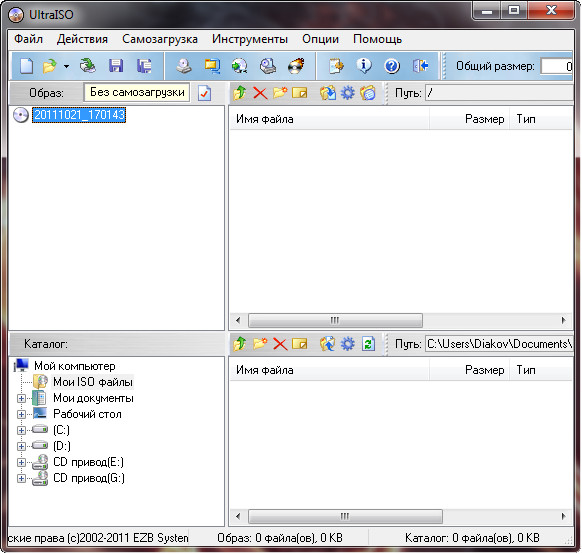Sort image list by Размер column
Viewport: 582px width, 554px height.
(470, 119)
